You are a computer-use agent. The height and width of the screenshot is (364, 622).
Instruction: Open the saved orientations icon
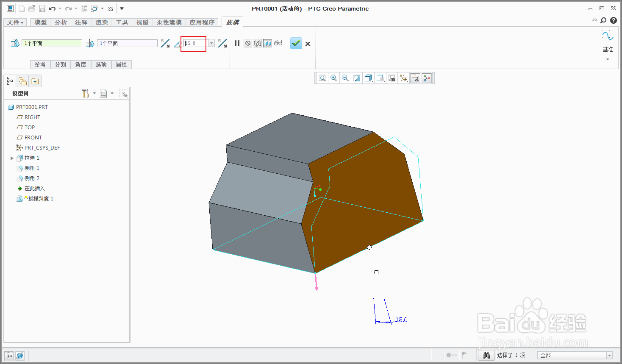pyautogui.click(x=380, y=78)
